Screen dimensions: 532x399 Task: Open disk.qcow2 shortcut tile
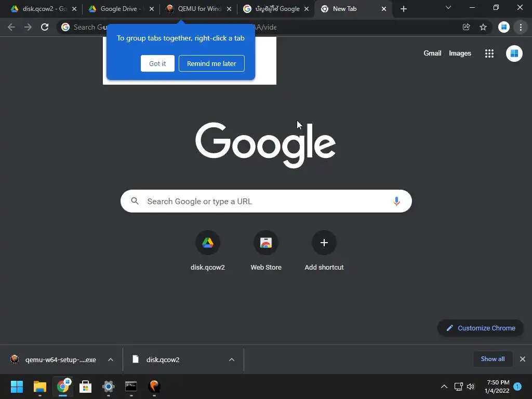208,250
